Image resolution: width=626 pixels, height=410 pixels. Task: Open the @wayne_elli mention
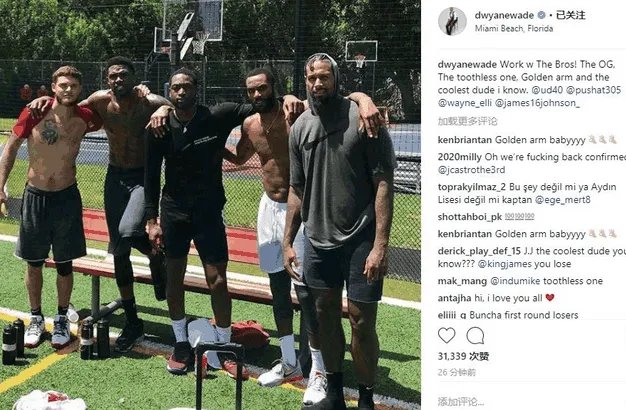point(465,103)
